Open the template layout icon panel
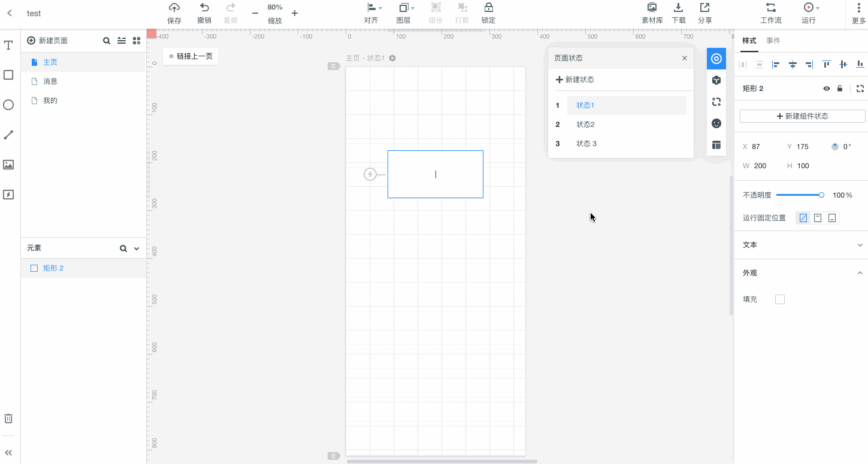This screenshot has height=464, width=868. [716, 145]
